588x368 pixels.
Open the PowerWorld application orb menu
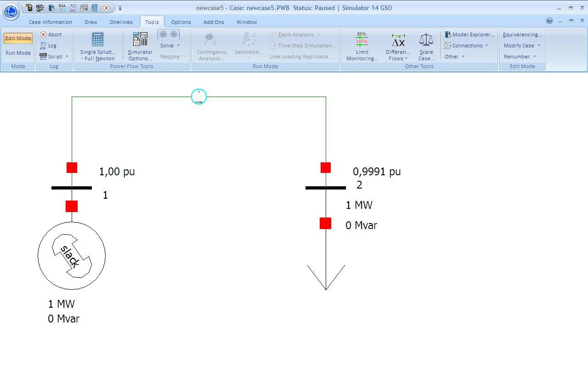(11, 11)
